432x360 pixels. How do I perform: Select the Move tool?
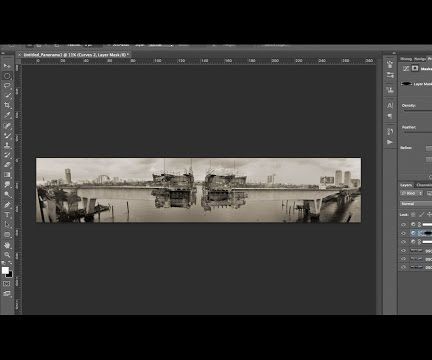pyautogui.click(x=7, y=66)
